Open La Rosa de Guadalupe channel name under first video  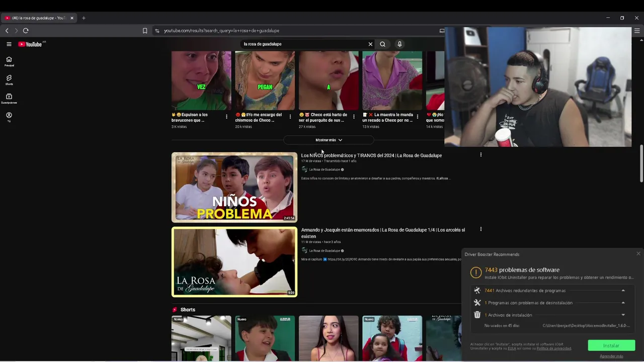tap(325, 169)
